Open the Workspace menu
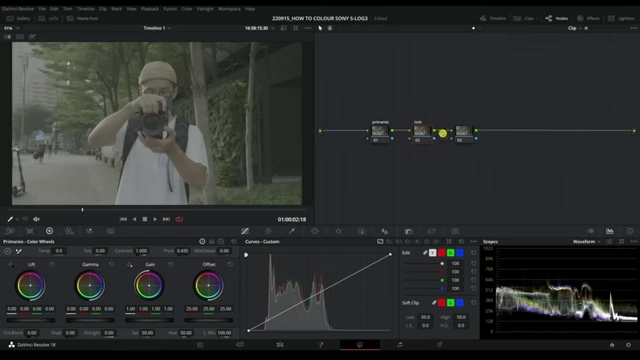640x360 pixels. pyautogui.click(x=229, y=9)
